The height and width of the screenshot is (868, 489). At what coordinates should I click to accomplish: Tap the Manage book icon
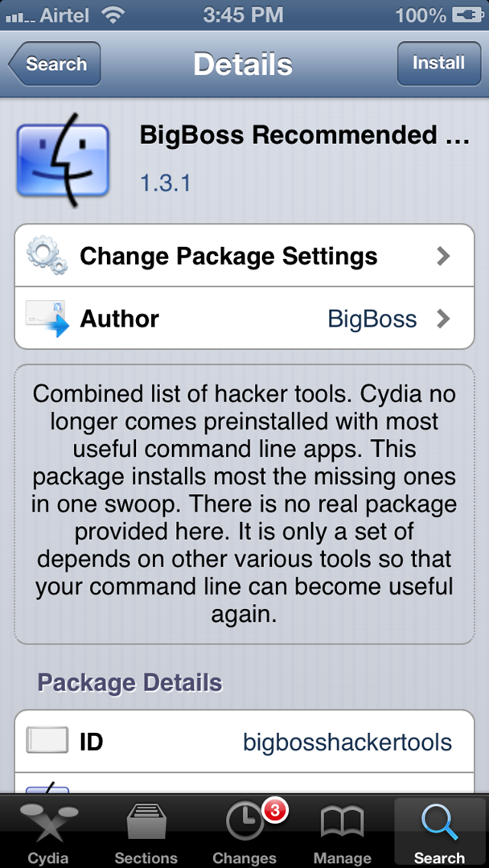click(x=342, y=824)
